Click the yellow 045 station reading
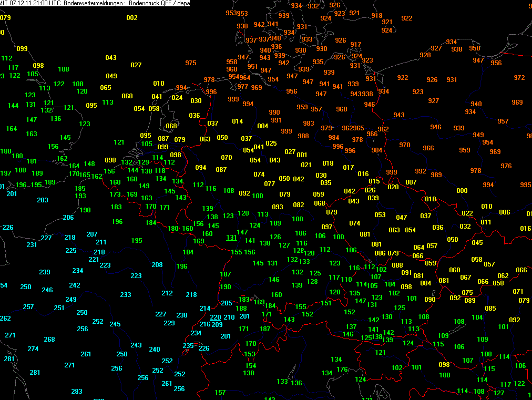Viewport: 532px width, 400px height. tap(477, 243)
